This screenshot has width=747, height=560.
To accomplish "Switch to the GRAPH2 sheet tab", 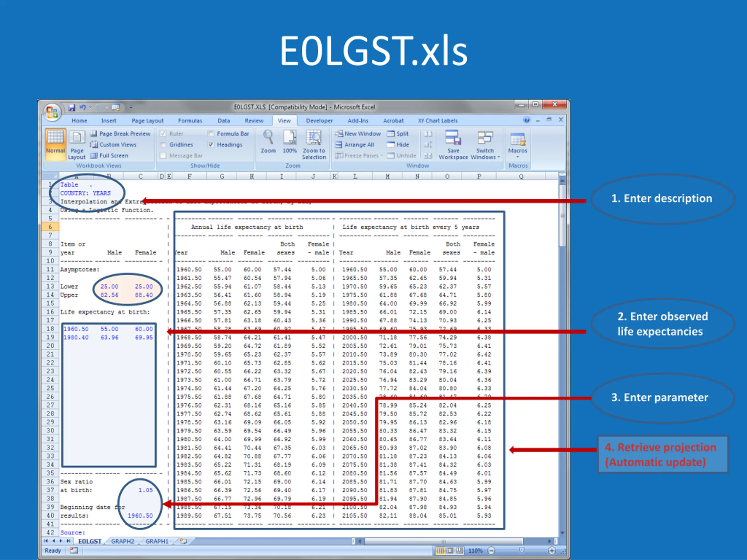I will pyautogui.click(x=123, y=541).
